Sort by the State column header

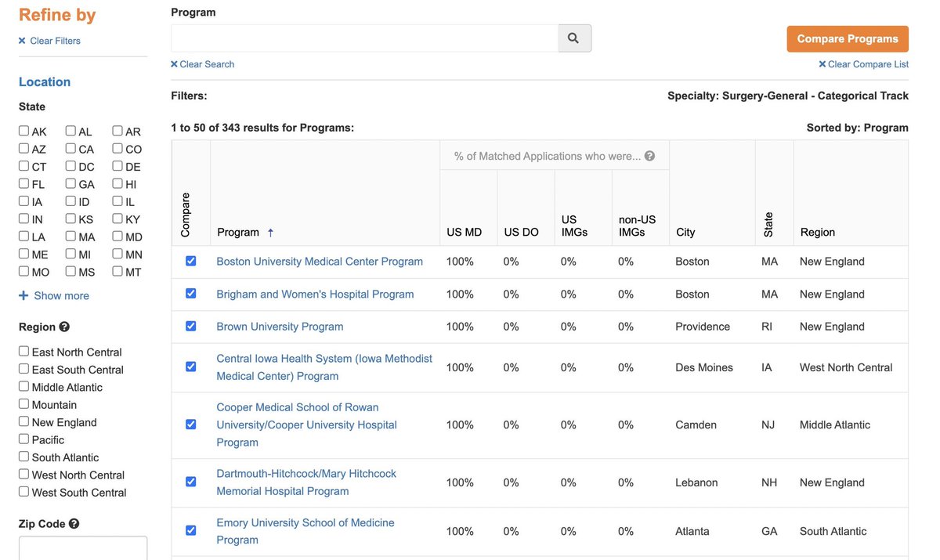click(x=768, y=225)
